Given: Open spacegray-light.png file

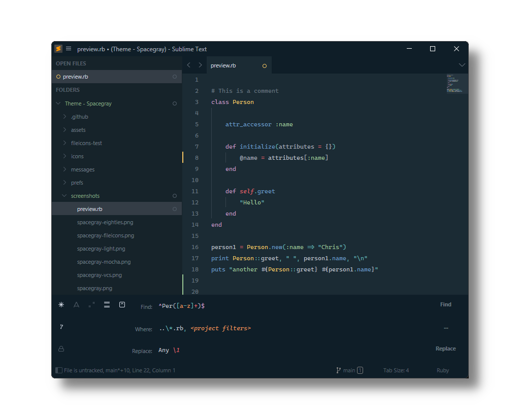Looking at the screenshot, I should 101,249.
